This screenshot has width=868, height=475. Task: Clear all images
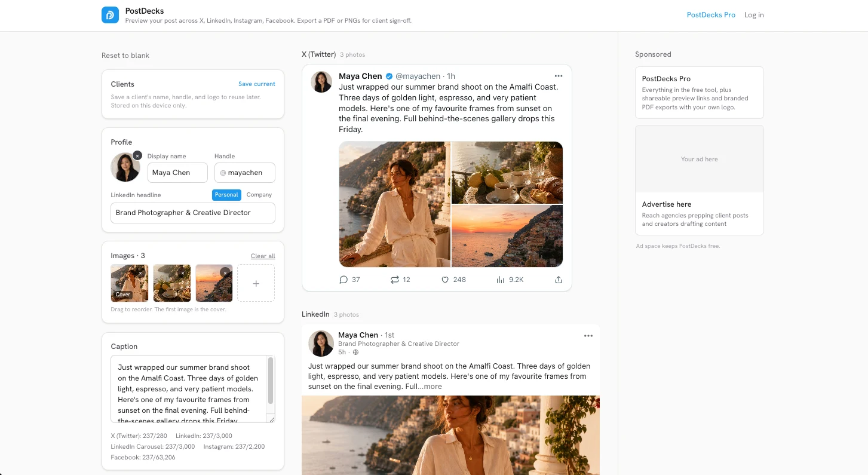(263, 256)
